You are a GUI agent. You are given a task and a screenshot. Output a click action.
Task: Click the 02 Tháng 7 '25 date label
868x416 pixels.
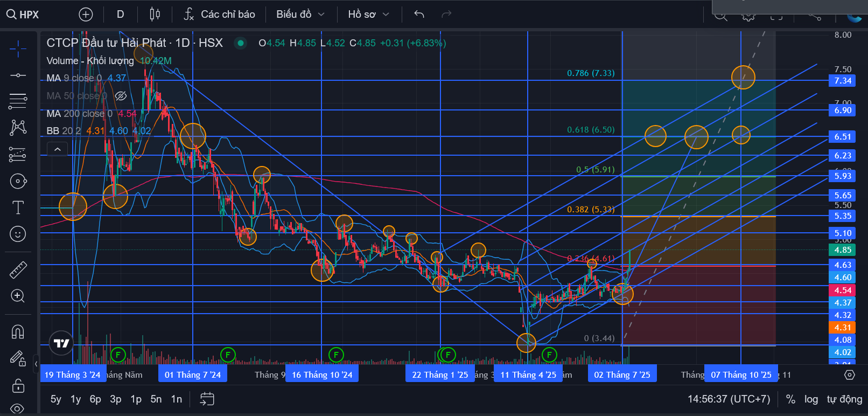point(622,375)
